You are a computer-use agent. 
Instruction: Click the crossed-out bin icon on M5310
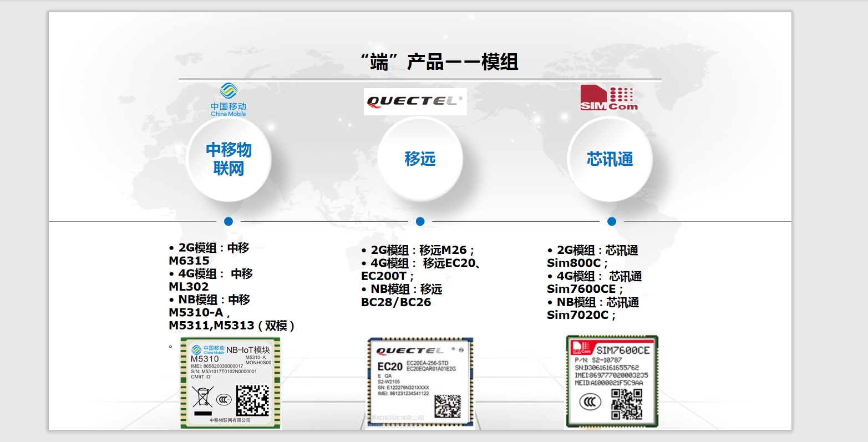(202, 398)
